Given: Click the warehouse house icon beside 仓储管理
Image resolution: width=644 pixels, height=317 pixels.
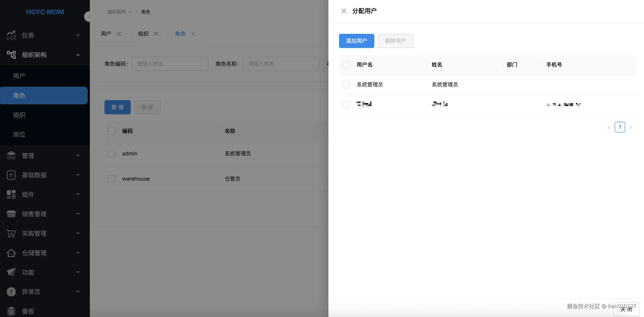Looking at the screenshot, I should [11, 253].
